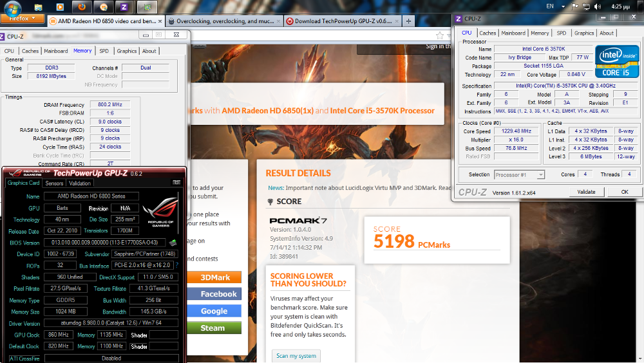Open the Sensors tab in GPU-Z

[54, 183]
